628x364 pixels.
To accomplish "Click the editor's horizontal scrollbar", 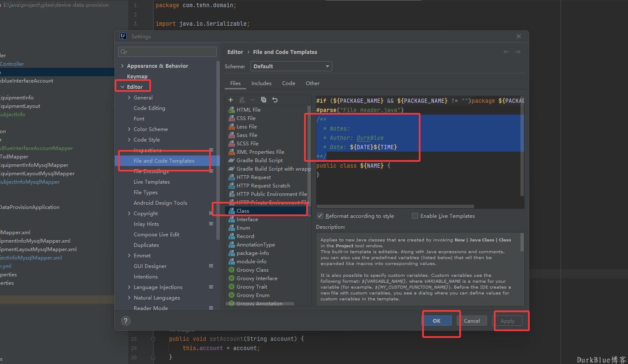I will click(395, 206).
